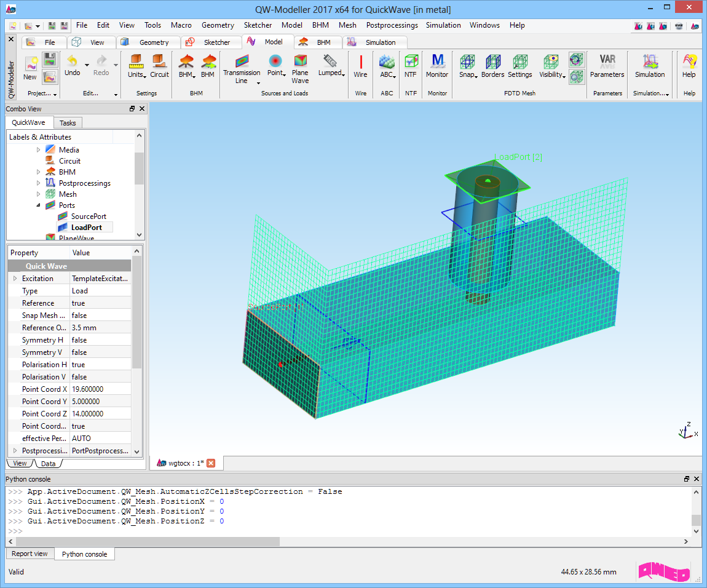This screenshot has height=588, width=707.
Task: Click the first BHM tool with dropdown
Action: pyautogui.click(x=186, y=66)
